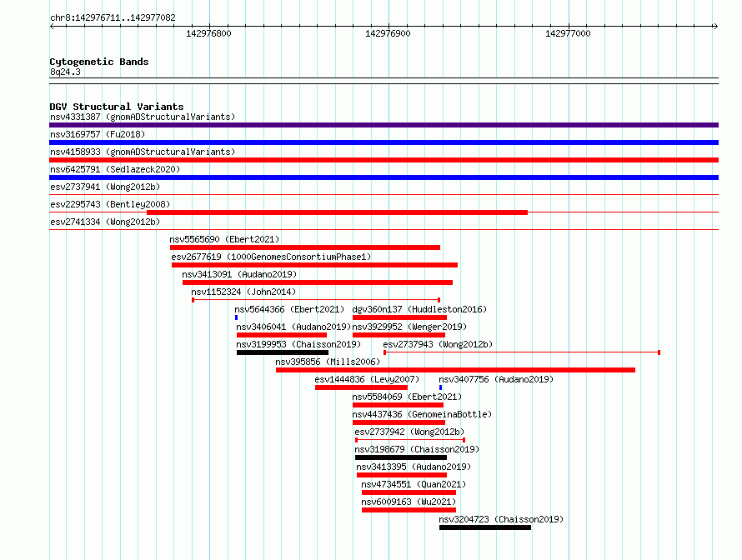Click the red nsv4158933 variant bar

point(384,160)
